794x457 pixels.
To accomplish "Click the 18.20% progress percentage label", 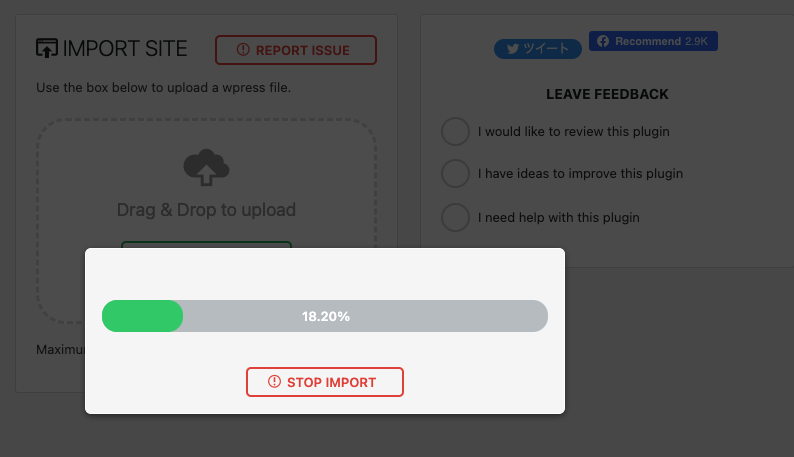I will 326,317.
